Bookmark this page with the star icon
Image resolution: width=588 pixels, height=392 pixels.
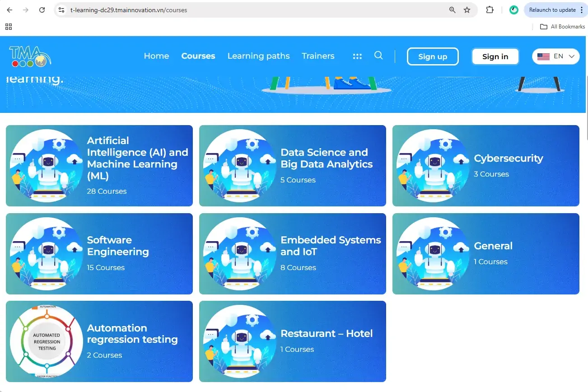click(x=467, y=10)
